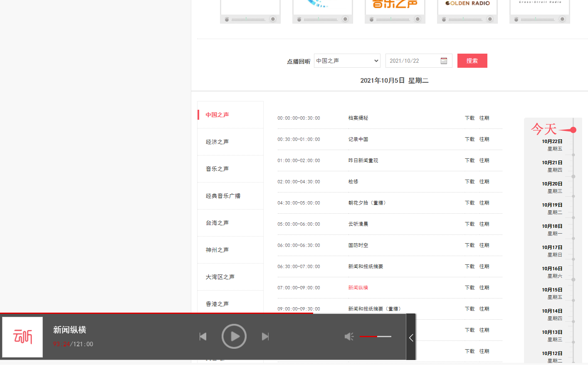Download 朝花夕拾（重播）program
The image size is (588, 365).
469,203
